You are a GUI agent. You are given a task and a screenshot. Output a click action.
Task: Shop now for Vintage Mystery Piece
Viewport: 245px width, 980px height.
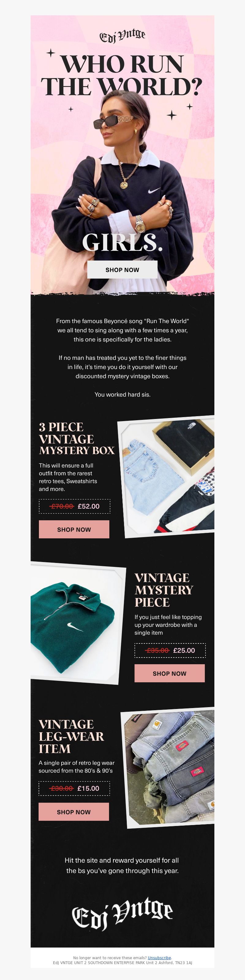(169, 673)
